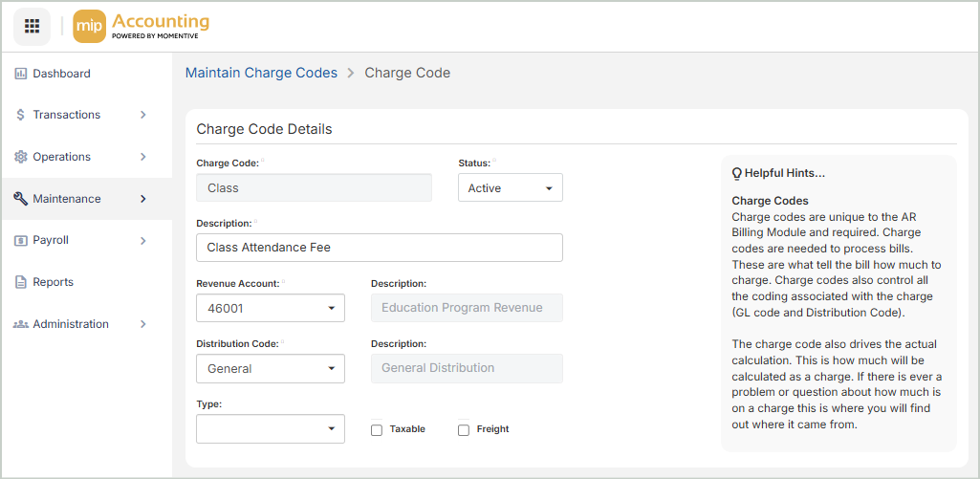This screenshot has width=980, height=479.
Task: Expand the Transactions menu chevron
Action: pos(143,115)
